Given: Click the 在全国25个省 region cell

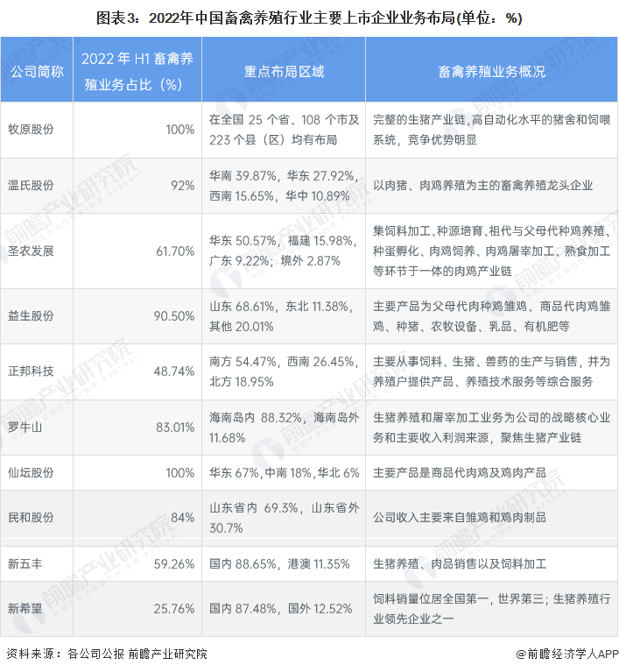Looking at the screenshot, I should tap(284, 130).
